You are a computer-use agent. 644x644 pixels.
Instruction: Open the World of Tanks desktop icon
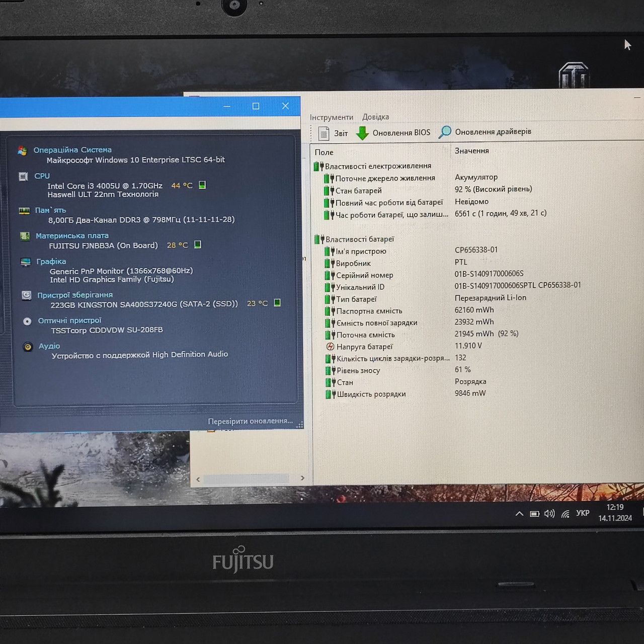click(574, 75)
